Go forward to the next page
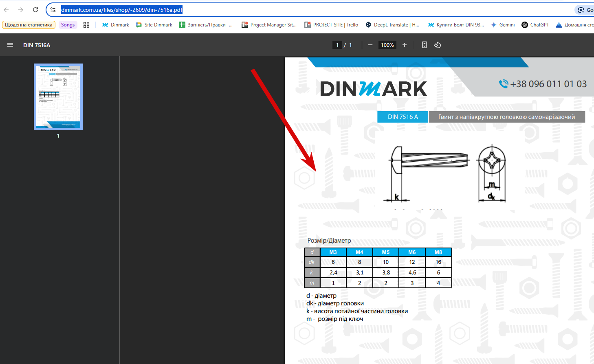This screenshot has height=364, width=594. pos(21,10)
